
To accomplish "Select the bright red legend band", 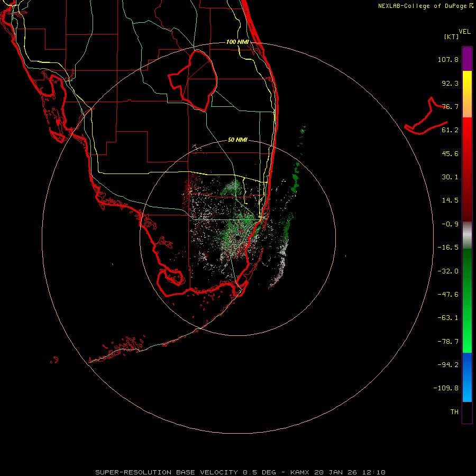I will 467,169.
